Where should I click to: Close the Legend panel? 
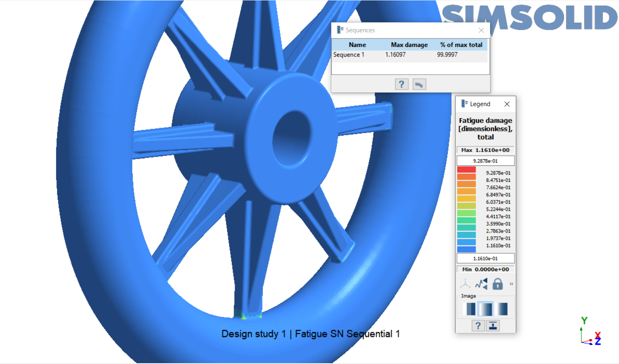tap(507, 104)
